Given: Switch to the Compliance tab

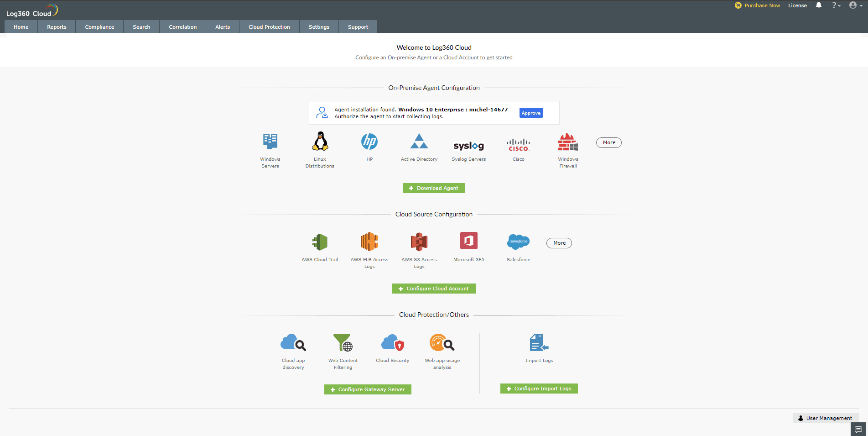Looking at the screenshot, I should pyautogui.click(x=99, y=27).
